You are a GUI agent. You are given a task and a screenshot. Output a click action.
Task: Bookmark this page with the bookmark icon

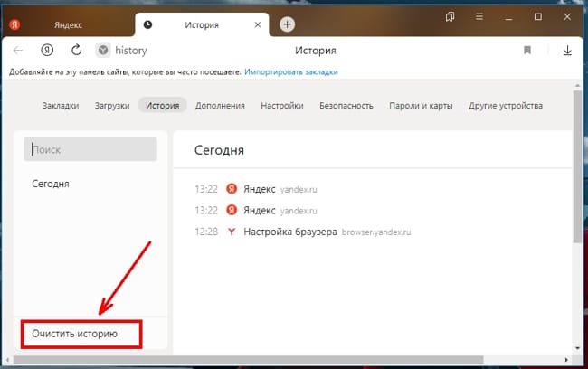click(527, 51)
